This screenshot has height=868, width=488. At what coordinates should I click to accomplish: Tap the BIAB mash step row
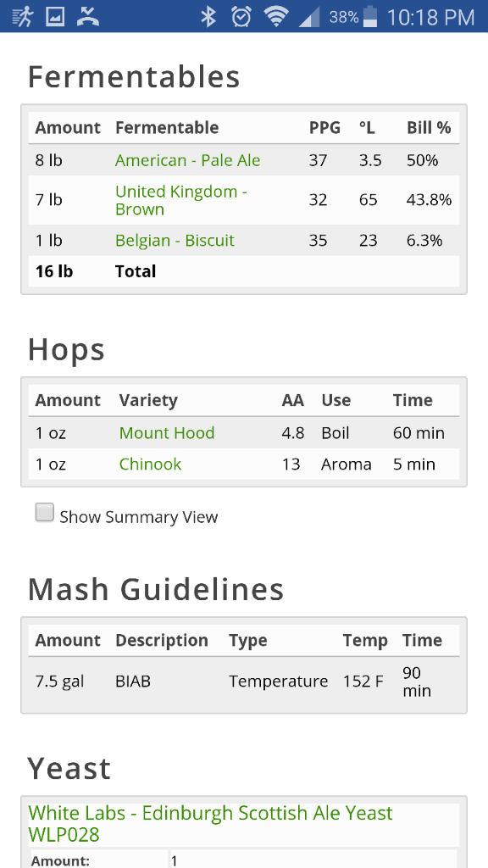pyautogui.click(x=244, y=681)
